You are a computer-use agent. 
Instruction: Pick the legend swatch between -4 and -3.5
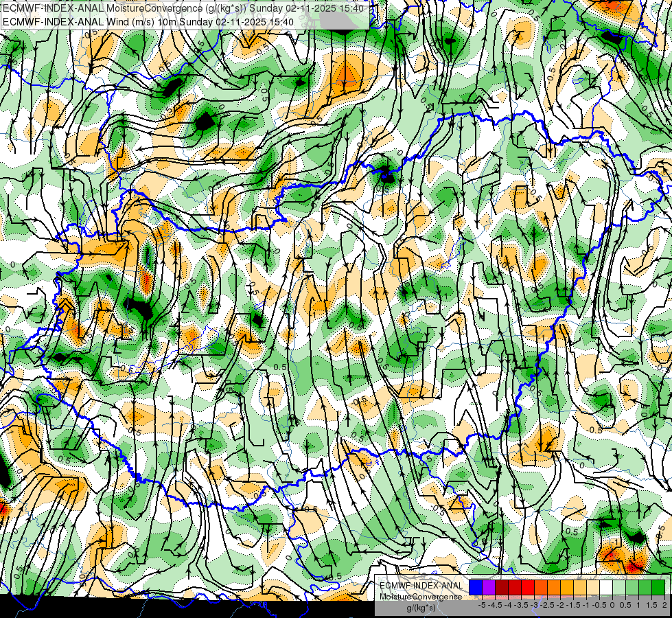point(515,588)
